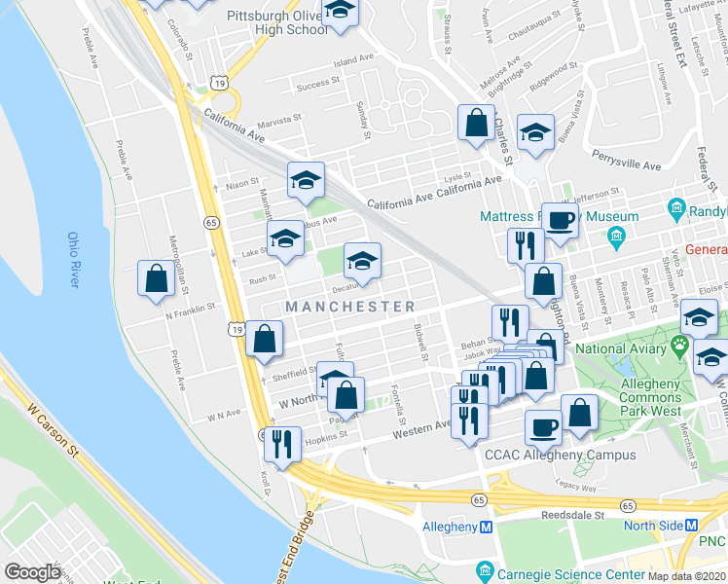Screen dimensions: 728x584
Task: Click the Allegheny metro station icon
Action: [x=486, y=528]
